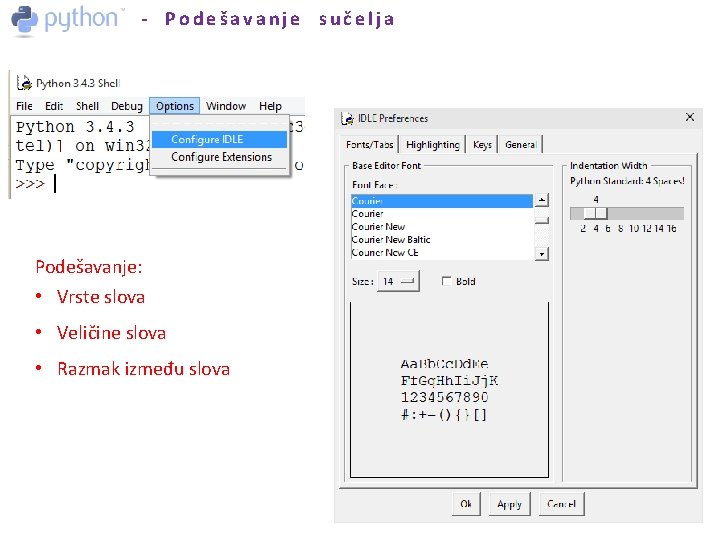Open the Help menu

pyautogui.click(x=270, y=106)
